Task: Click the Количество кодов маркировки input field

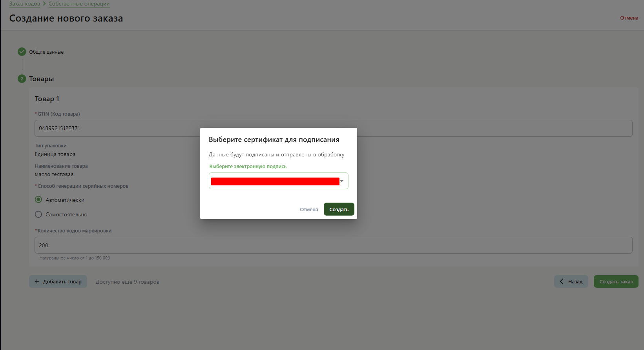Action: pos(334,245)
